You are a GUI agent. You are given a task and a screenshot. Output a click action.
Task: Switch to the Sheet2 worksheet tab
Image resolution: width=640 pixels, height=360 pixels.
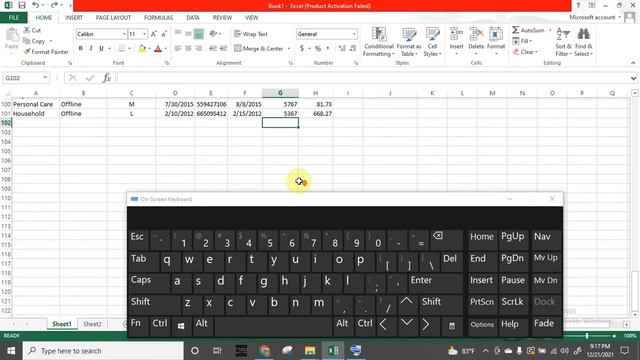[92, 324]
